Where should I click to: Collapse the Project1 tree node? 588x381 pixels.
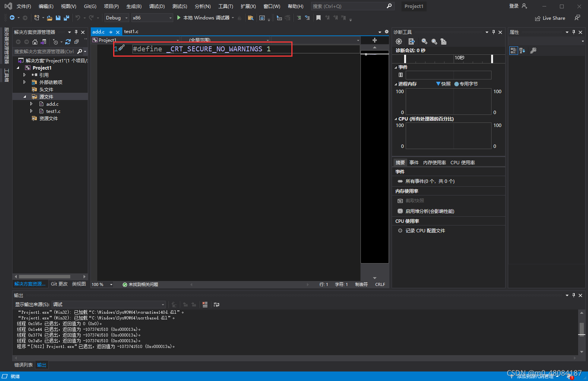tap(18, 68)
